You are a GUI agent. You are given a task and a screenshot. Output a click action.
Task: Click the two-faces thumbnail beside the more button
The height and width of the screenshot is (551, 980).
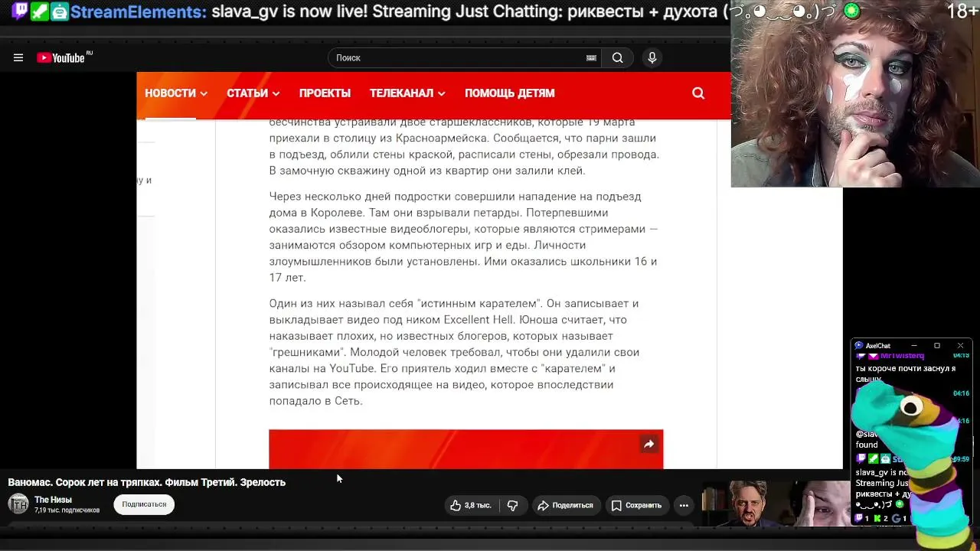[776, 504]
